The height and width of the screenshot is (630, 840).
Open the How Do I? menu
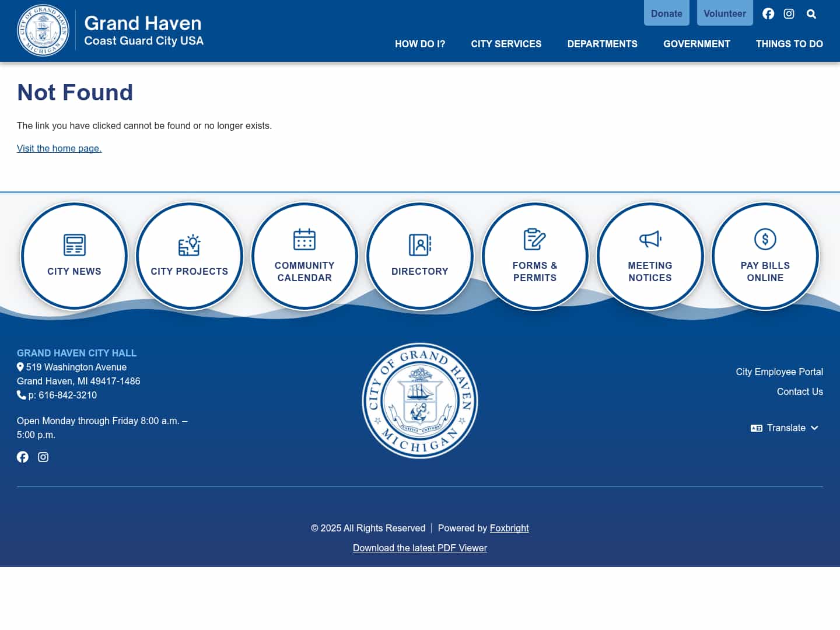(x=420, y=44)
